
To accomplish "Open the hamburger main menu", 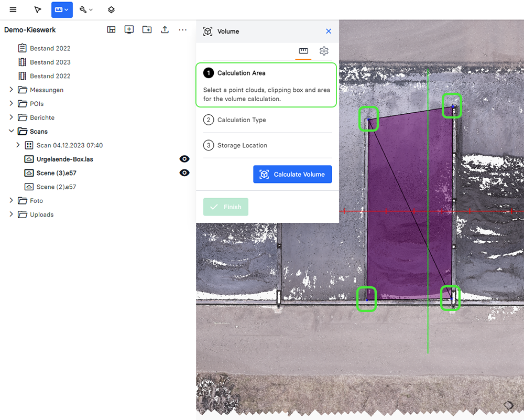I will 13,9.
